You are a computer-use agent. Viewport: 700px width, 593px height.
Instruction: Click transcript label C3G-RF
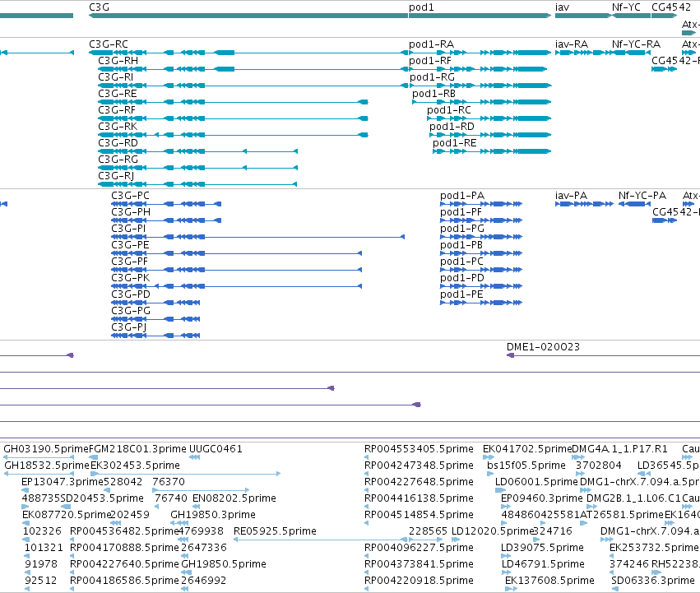117,110
